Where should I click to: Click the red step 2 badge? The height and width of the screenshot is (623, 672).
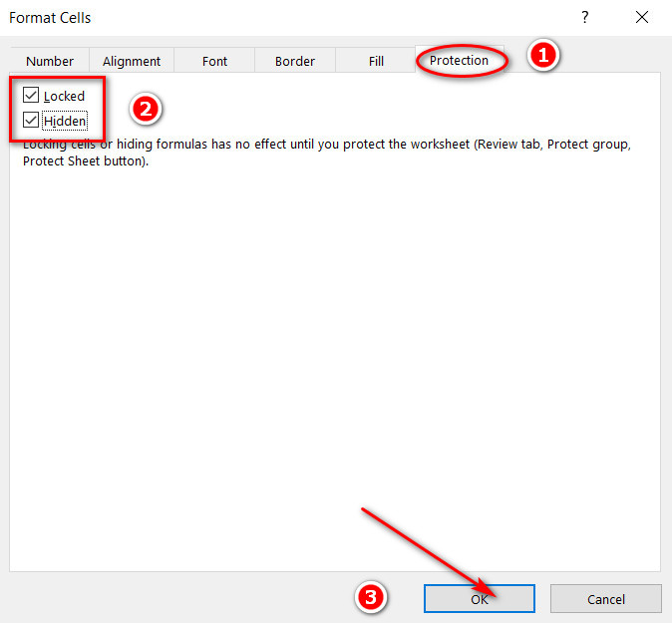point(146,109)
